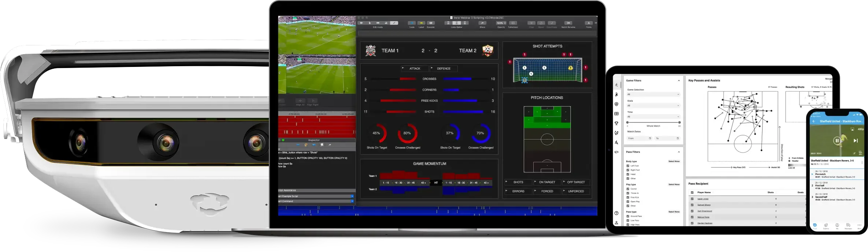Go back with phone app arrow icon
The height and width of the screenshot is (252, 868).
pos(814,121)
